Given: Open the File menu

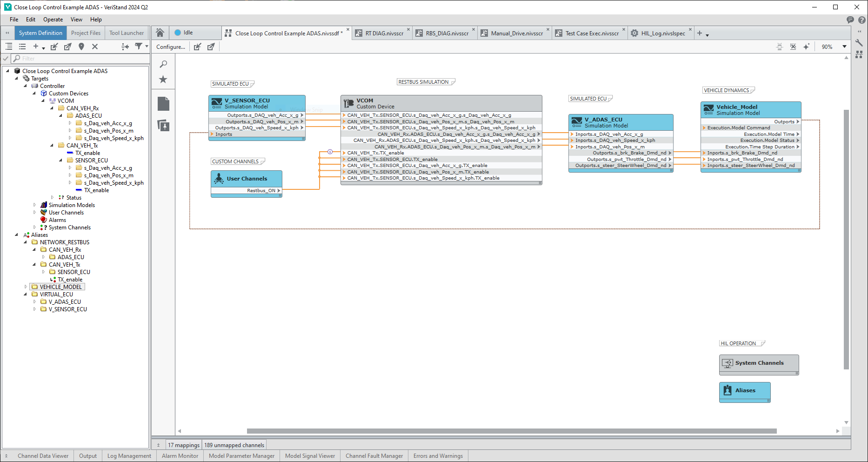Looking at the screenshot, I should [x=14, y=20].
